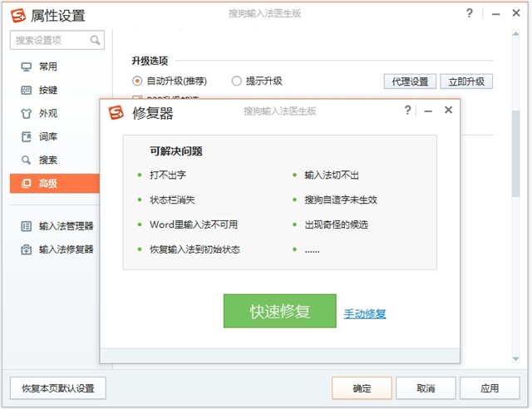Click the Sogou logo in 属性设置 window

(x=18, y=15)
